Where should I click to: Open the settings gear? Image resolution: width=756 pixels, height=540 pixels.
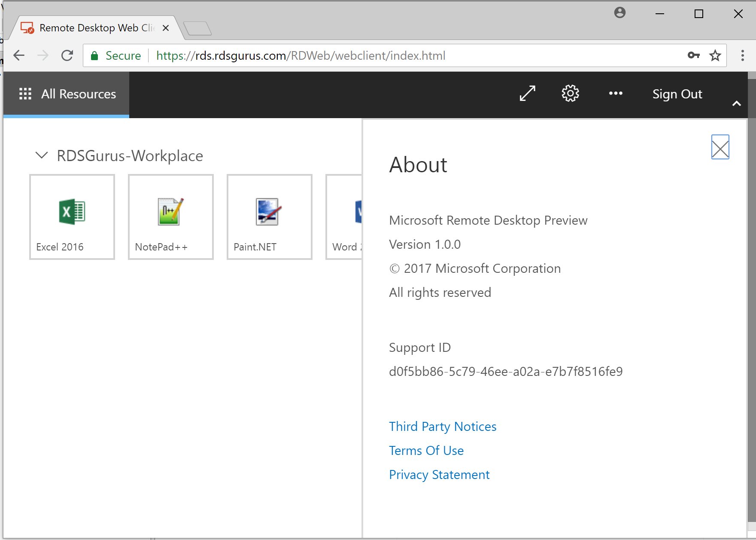click(x=571, y=93)
